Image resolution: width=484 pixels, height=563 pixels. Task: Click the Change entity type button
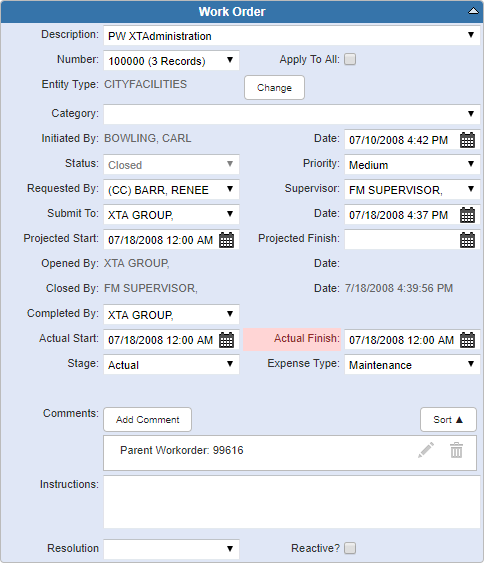click(x=274, y=88)
